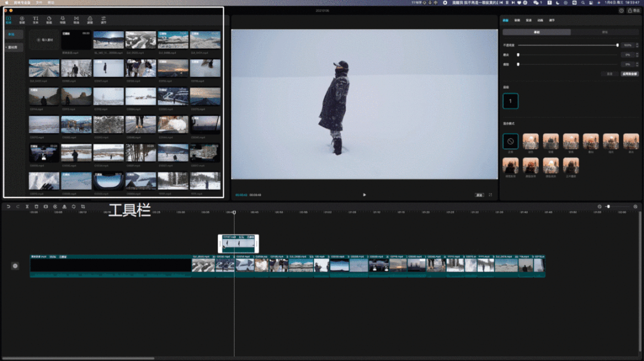The width and height of the screenshot is (644, 361).
Task: Toggle the main track mute button
Action: point(15,266)
